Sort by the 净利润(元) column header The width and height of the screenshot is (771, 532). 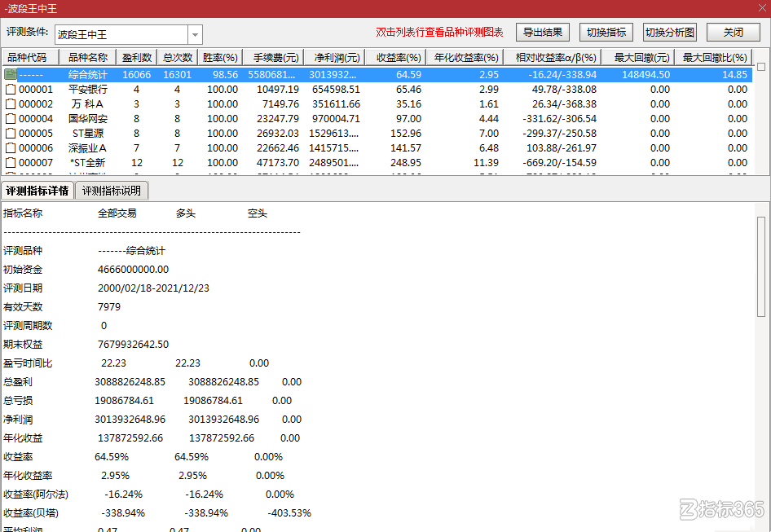pos(334,58)
